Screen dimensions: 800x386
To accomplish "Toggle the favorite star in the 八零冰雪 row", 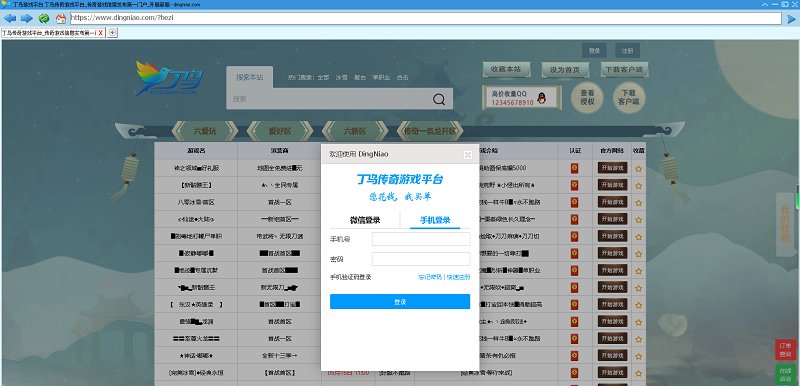I will pos(638,202).
